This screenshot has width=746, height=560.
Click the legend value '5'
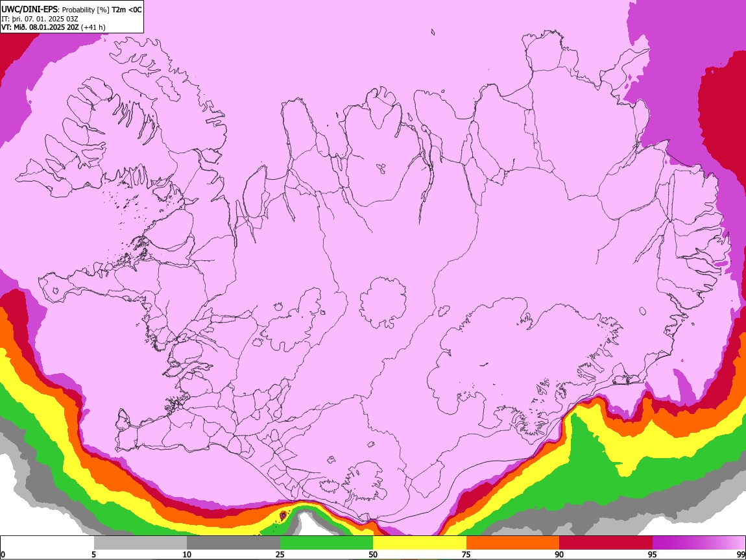coord(93,555)
